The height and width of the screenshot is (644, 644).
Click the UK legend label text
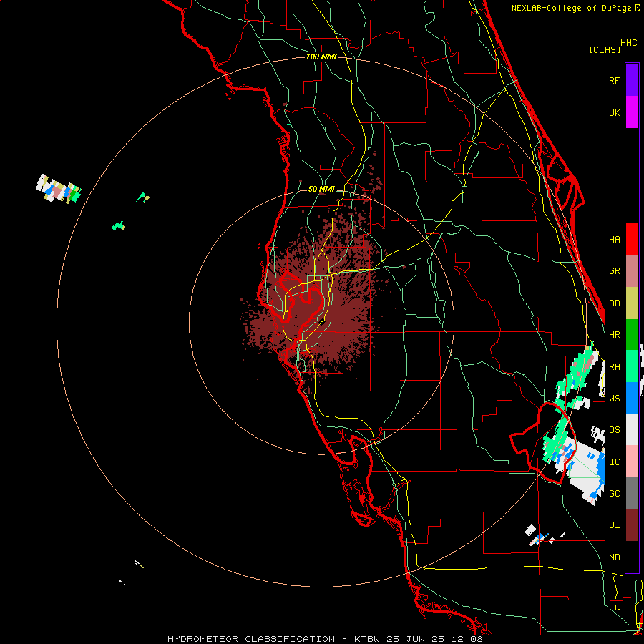[x=614, y=113]
